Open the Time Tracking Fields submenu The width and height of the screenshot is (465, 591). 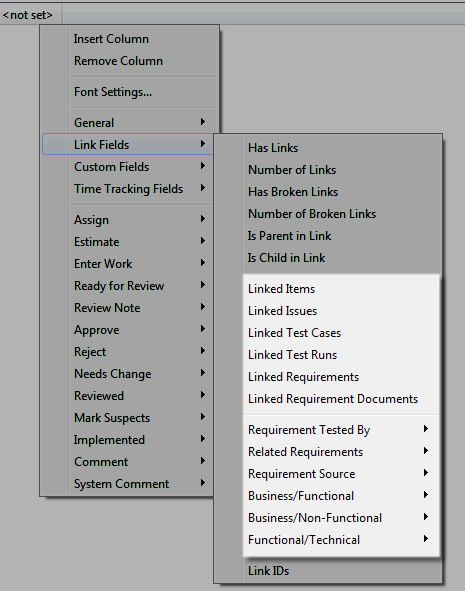[x=128, y=189]
